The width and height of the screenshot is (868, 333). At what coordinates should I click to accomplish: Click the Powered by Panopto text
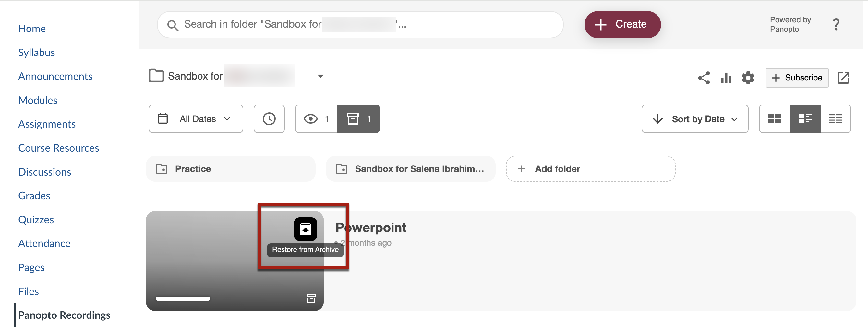790,25
